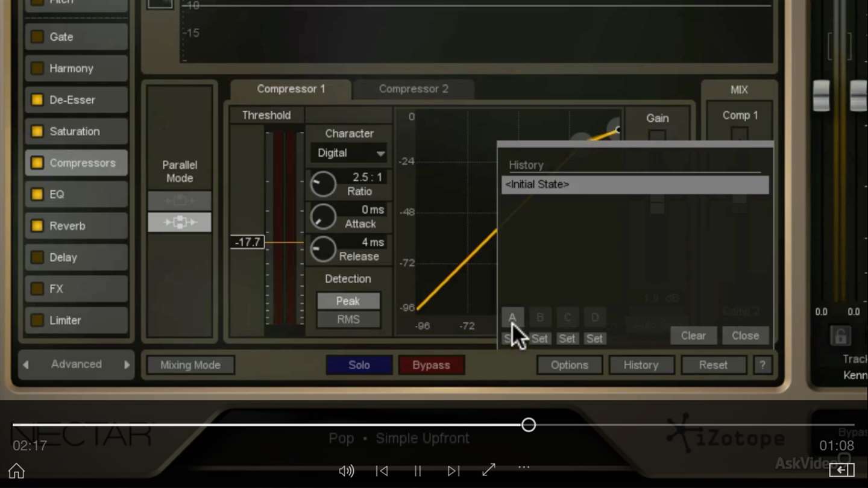The image size is (868, 488).
Task: Enable the Delay module indicator square
Action: pos(37,257)
